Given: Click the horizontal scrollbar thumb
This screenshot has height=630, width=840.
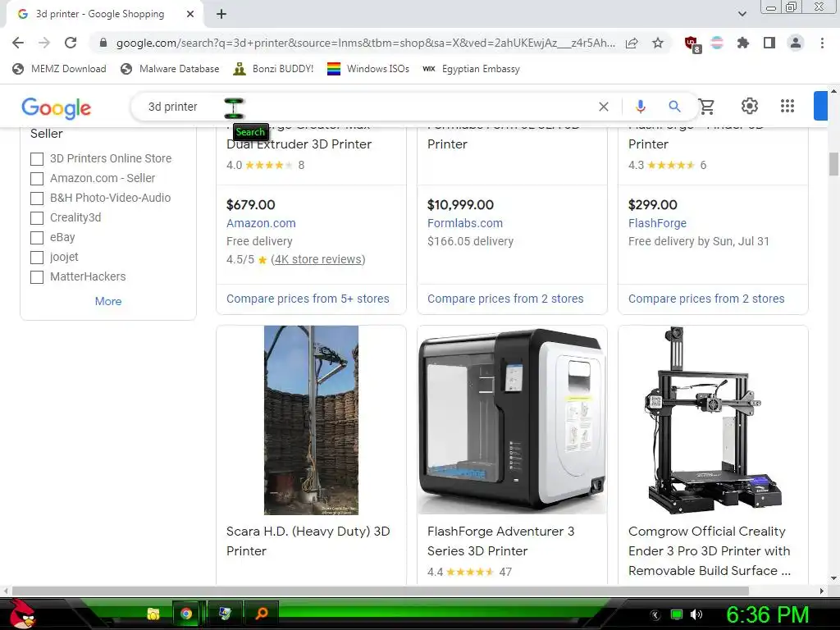Looking at the screenshot, I should point(381,591).
